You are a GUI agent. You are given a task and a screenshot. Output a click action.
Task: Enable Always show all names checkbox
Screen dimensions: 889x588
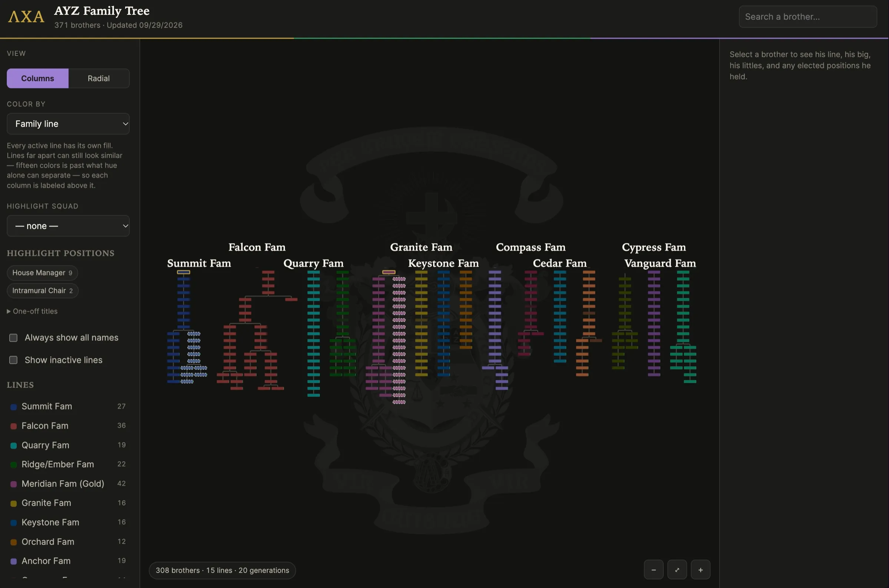pos(13,338)
